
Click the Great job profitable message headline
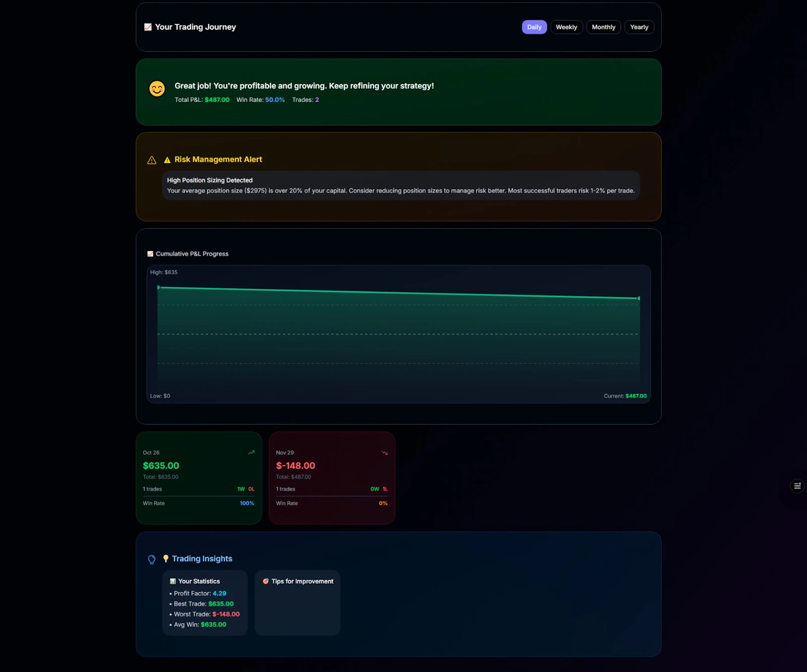click(304, 86)
